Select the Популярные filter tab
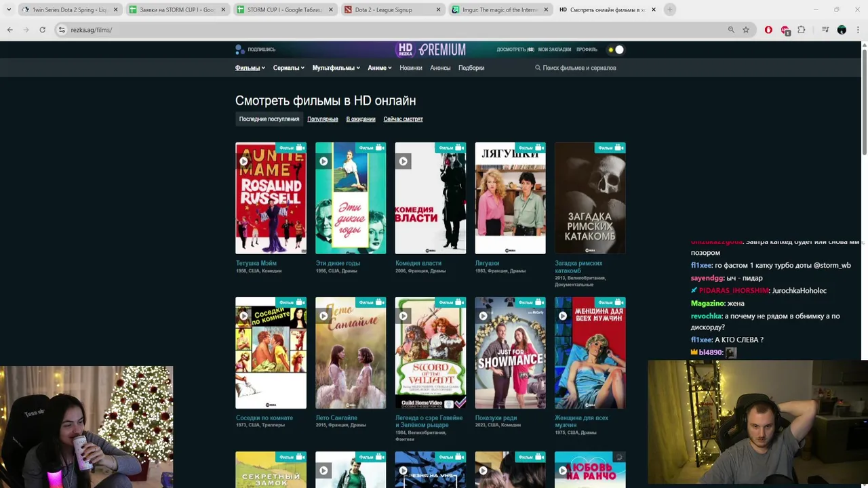This screenshot has width=868, height=488. tap(323, 119)
